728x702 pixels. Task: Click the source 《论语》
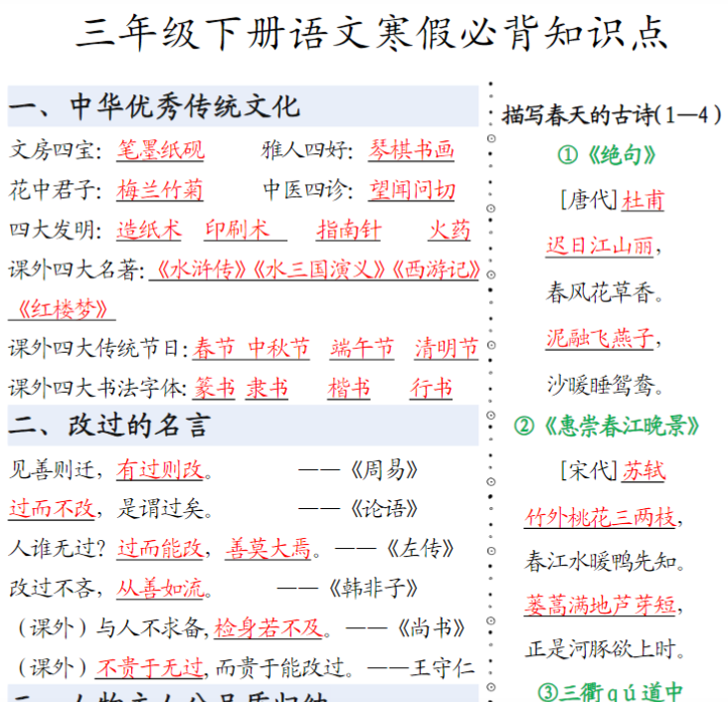pos(384,509)
